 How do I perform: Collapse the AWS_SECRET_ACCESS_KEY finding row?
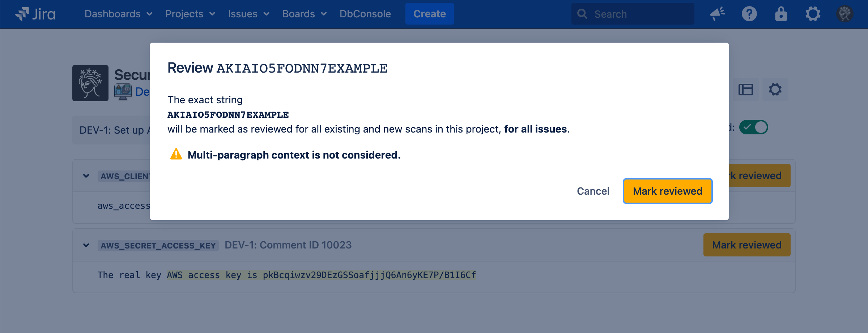coord(86,245)
